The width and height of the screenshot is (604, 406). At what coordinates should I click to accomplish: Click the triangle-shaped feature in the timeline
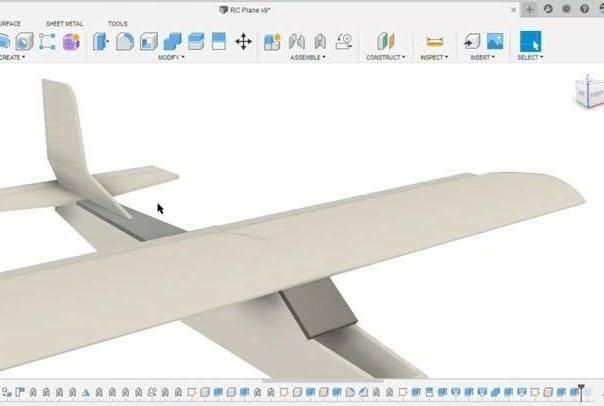tap(86, 393)
